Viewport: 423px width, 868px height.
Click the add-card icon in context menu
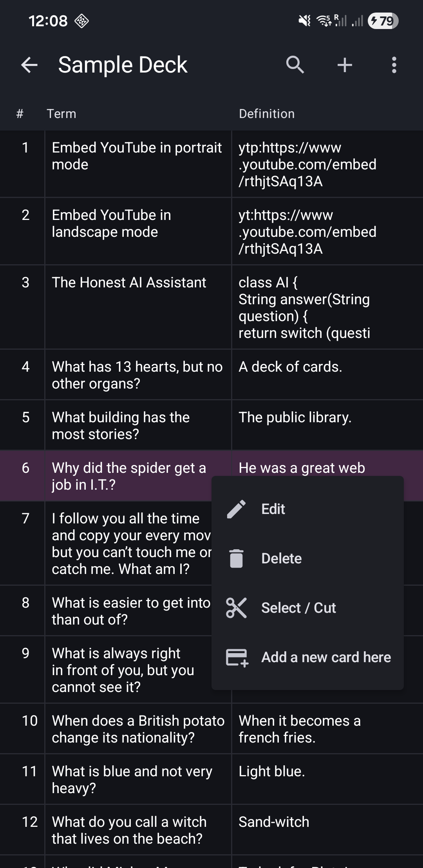tap(237, 657)
